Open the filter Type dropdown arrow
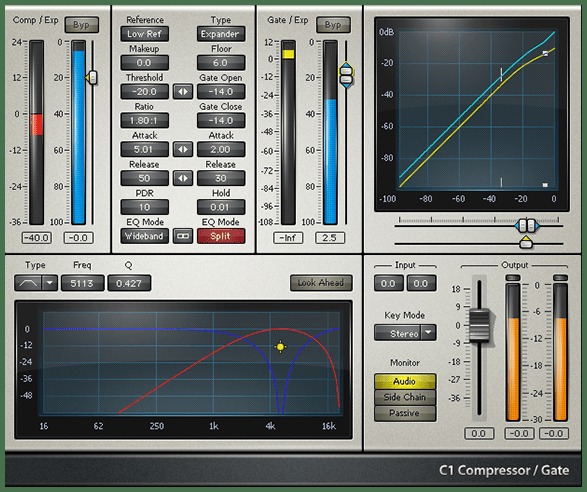Screen dimensions: 587x492 50,283
